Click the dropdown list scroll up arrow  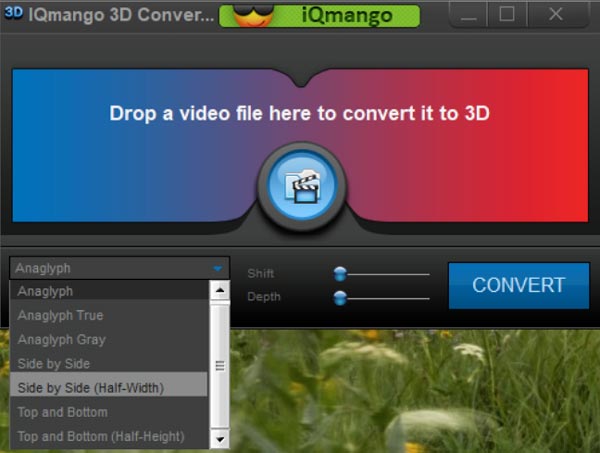click(x=220, y=290)
